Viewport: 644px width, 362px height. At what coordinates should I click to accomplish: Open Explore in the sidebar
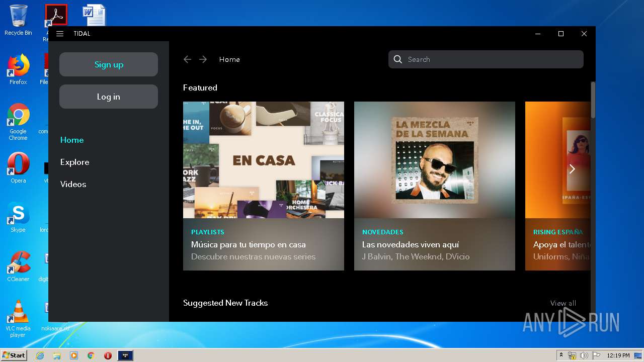(74, 162)
